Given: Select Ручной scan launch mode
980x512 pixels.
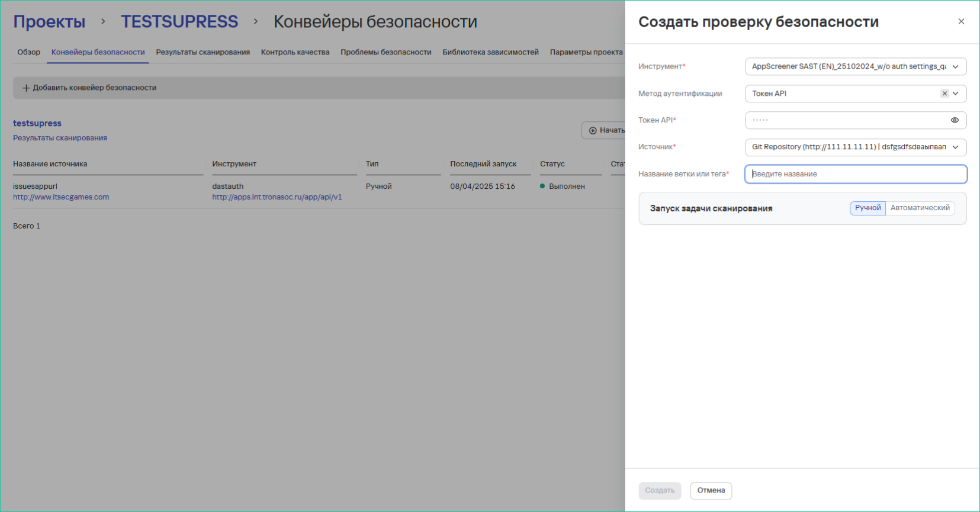Looking at the screenshot, I should pos(867,208).
